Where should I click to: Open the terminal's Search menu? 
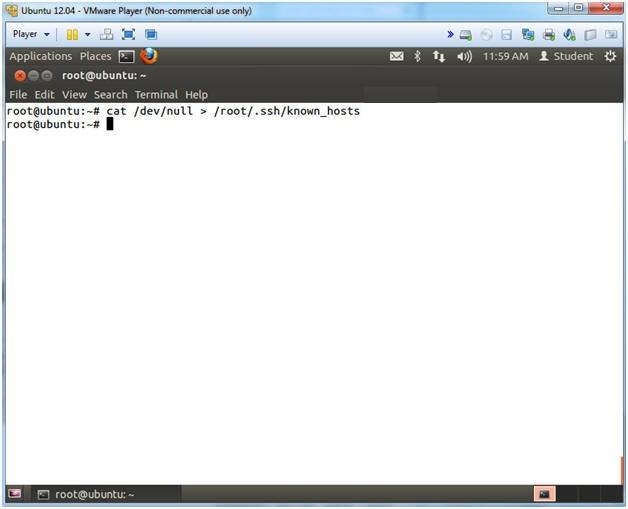[110, 94]
